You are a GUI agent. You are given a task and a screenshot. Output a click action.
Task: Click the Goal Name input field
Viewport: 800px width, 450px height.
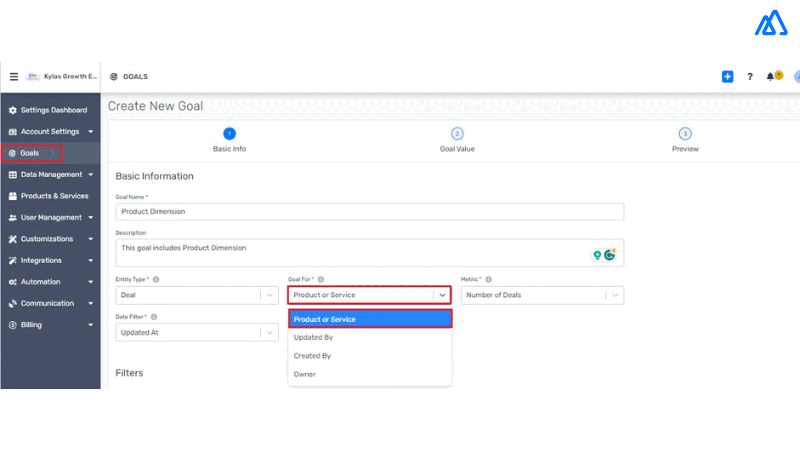(369, 212)
